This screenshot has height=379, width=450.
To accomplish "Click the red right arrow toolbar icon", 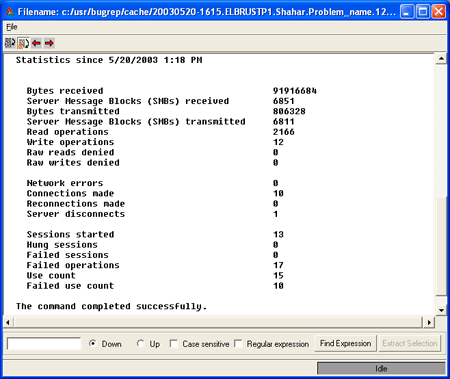I will coord(49,43).
